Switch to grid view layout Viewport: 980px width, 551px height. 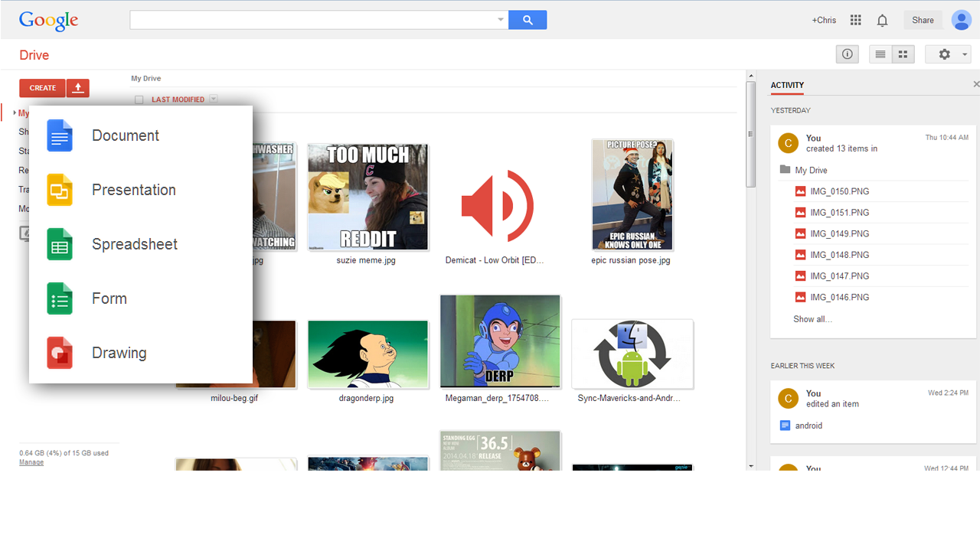903,54
